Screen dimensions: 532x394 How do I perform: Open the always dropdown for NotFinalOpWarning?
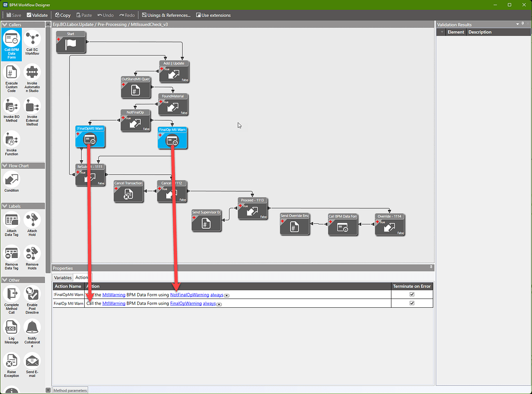tap(225, 294)
